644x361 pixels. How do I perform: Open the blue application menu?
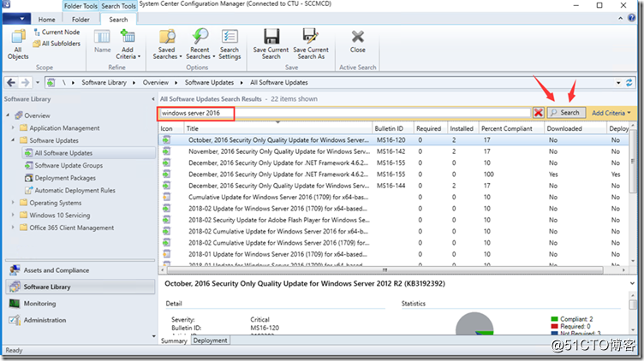pos(16,19)
